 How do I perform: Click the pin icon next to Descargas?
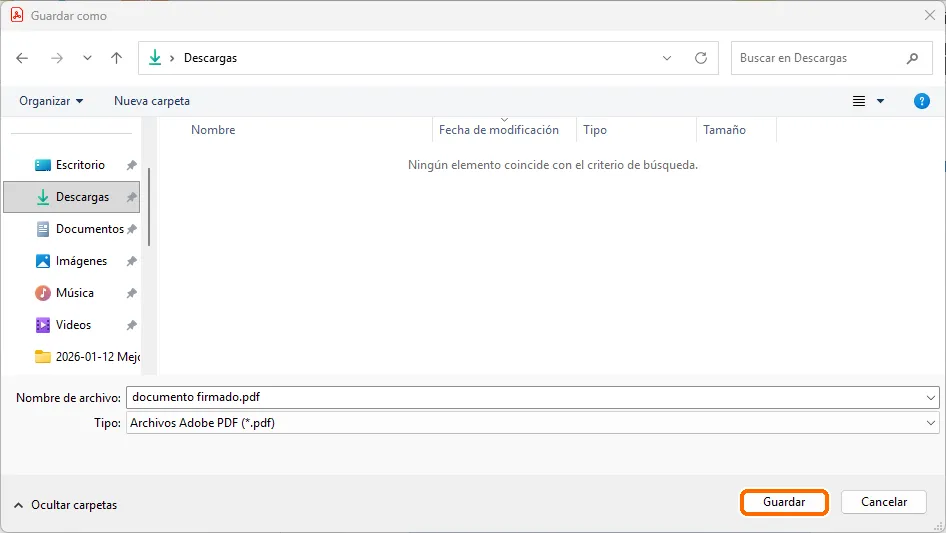pyautogui.click(x=132, y=197)
